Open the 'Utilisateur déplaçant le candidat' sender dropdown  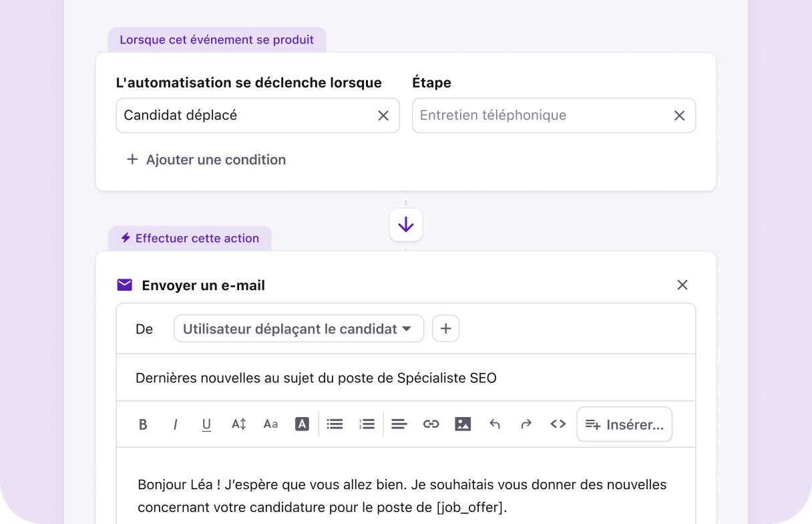pos(298,328)
